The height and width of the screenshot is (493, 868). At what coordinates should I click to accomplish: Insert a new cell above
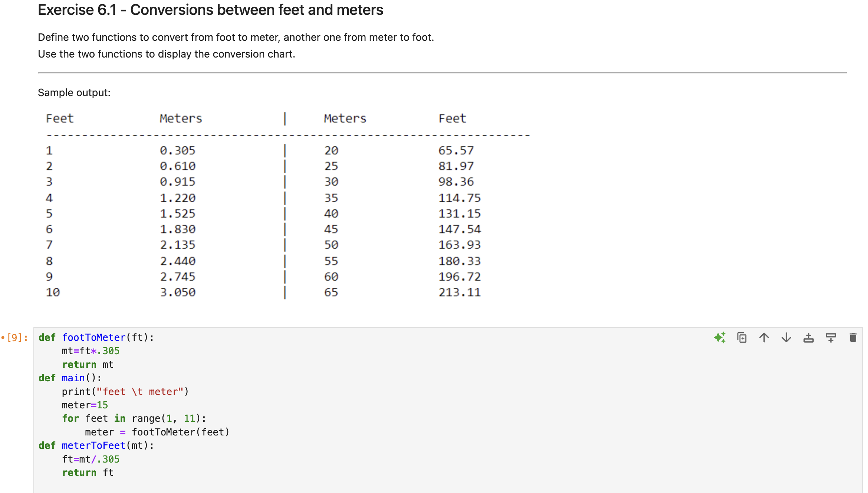coord(809,338)
